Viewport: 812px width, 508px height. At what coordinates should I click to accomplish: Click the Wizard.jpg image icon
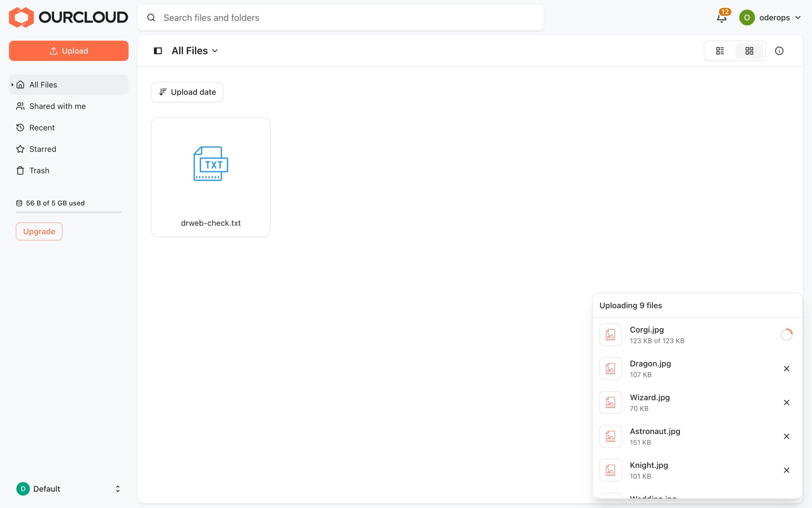610,403
